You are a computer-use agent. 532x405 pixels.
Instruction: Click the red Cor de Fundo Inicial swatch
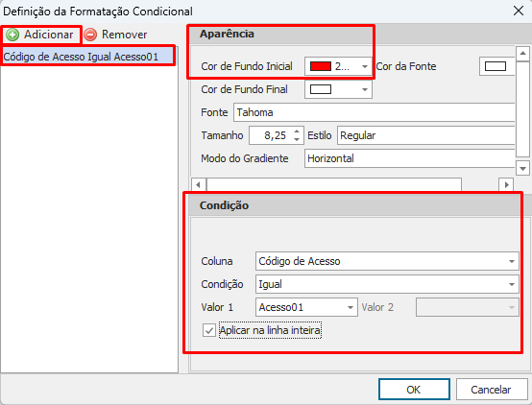(321, 66)
